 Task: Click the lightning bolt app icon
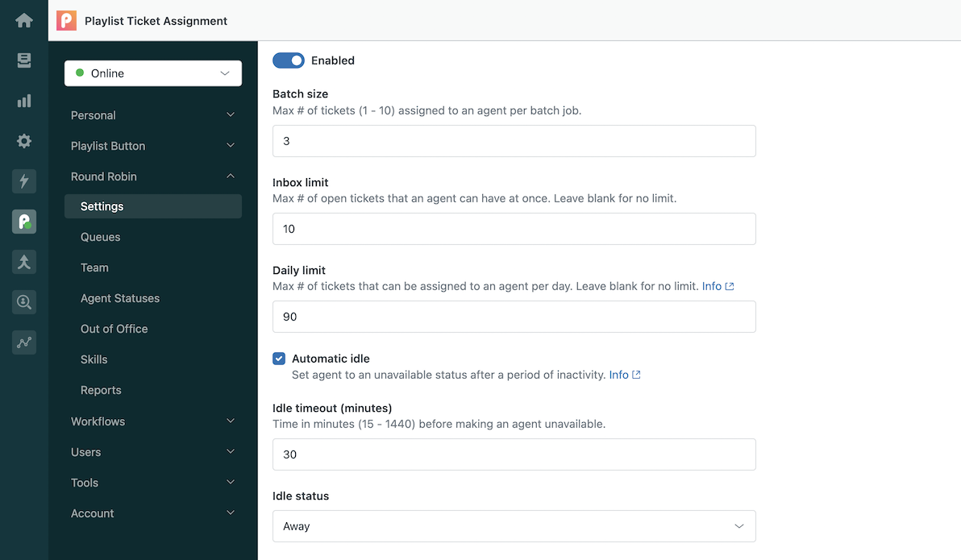coord(24,181)
